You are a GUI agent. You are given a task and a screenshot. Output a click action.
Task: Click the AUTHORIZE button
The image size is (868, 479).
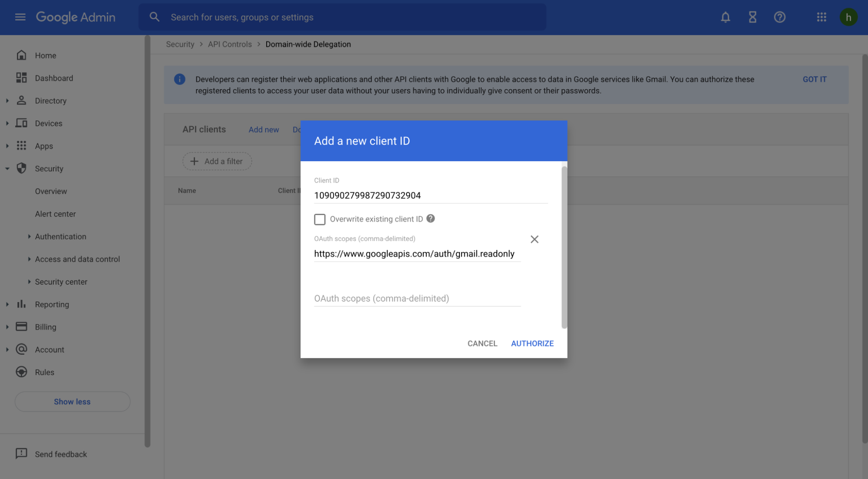point(532,343)
